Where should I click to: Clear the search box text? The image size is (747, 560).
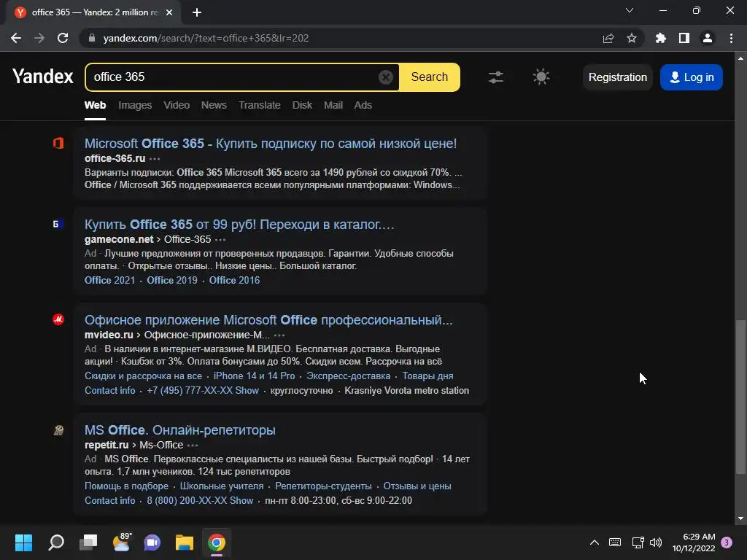point(385,77)
